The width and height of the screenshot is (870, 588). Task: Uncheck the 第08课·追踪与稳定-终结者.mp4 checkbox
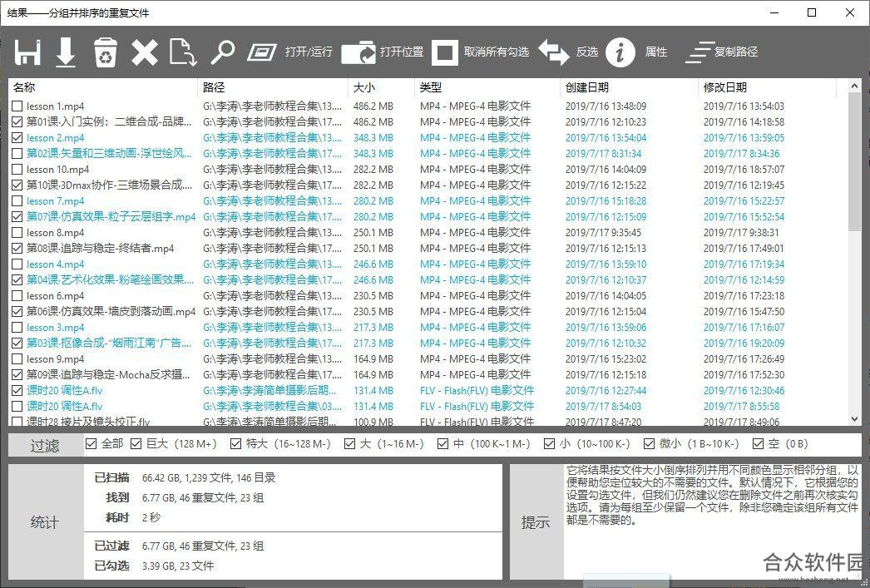point(17,249)
